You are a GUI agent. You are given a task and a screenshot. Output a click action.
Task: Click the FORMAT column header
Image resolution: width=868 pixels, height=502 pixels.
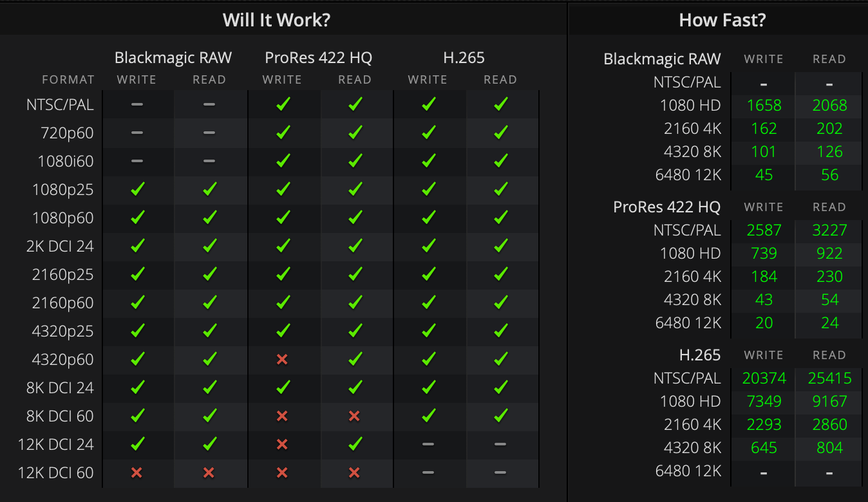[x=68, y=80]
